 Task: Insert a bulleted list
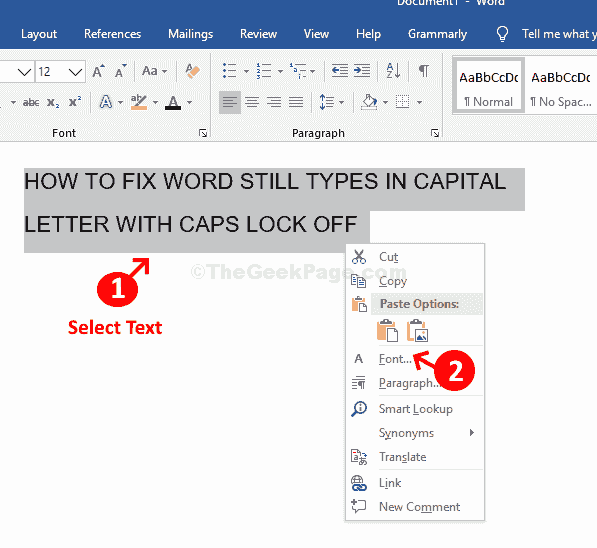tap(229, 71)
